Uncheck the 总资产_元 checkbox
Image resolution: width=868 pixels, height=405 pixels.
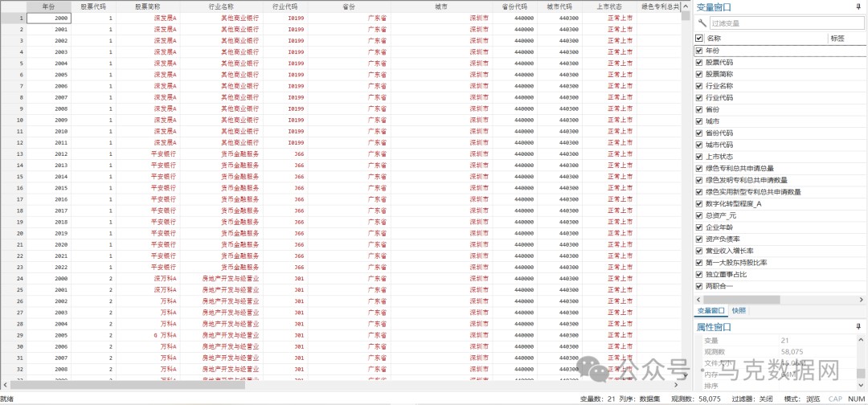tap(698, 216)
